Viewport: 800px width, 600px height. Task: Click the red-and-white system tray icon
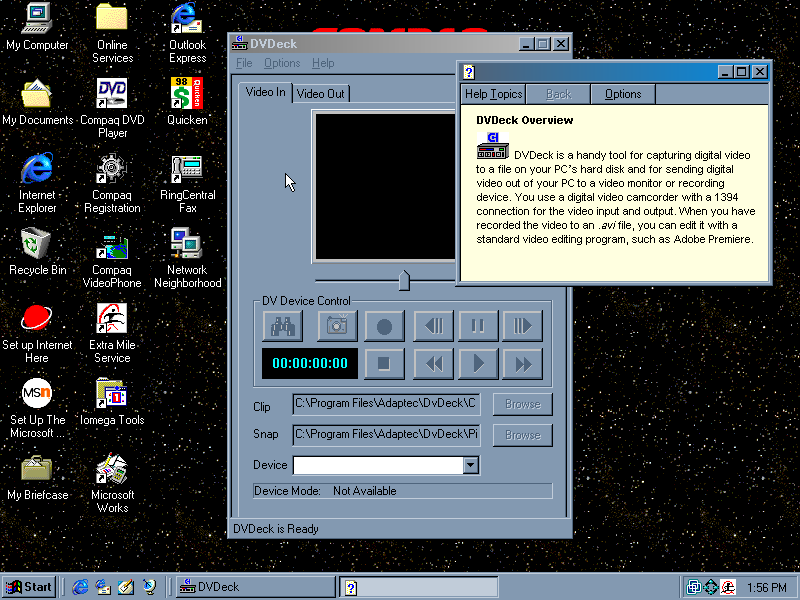click(x=727, y=587)
